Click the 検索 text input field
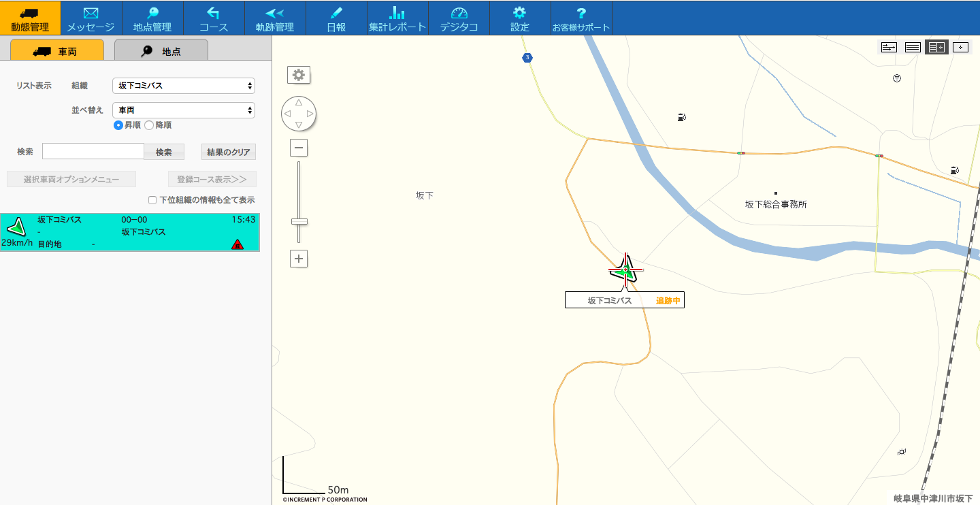 93,152
